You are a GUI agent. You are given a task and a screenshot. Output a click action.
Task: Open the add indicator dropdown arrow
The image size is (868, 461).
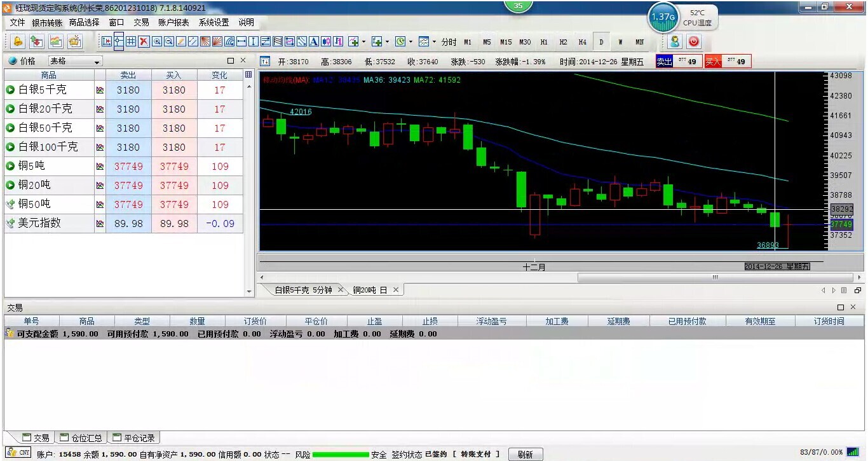[x=363, y=42]
